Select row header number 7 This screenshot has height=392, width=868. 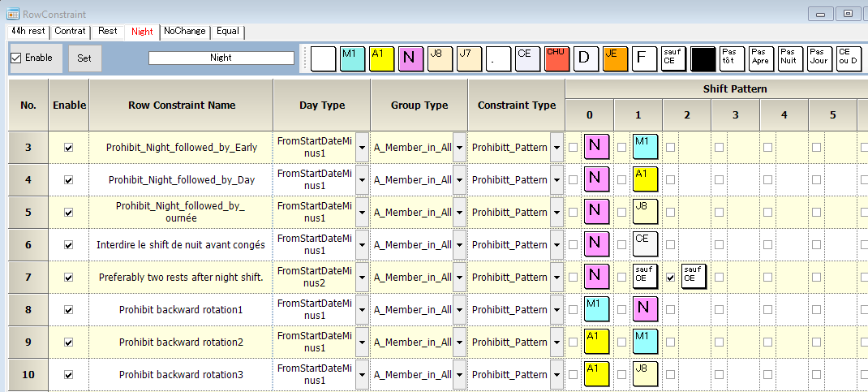28,277
